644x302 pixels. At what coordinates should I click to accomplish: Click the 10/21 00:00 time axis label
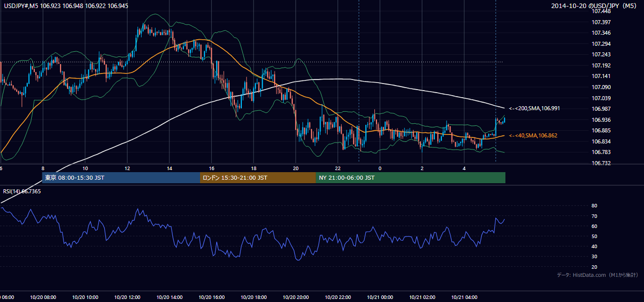click(x=380, y=297)
